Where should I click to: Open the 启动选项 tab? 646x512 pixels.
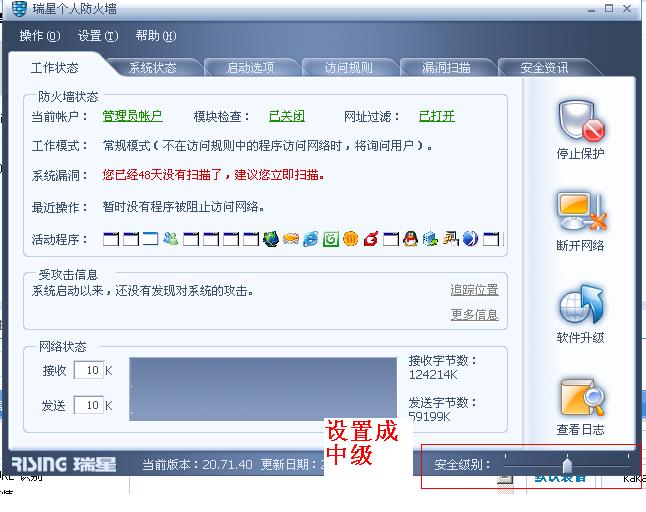(250, 68)
